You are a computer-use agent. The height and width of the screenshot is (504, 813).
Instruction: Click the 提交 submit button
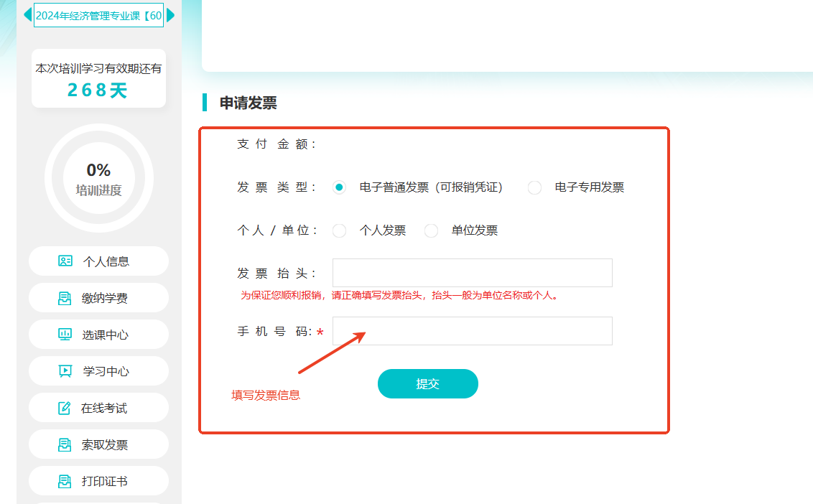click(x=428, y=383)
